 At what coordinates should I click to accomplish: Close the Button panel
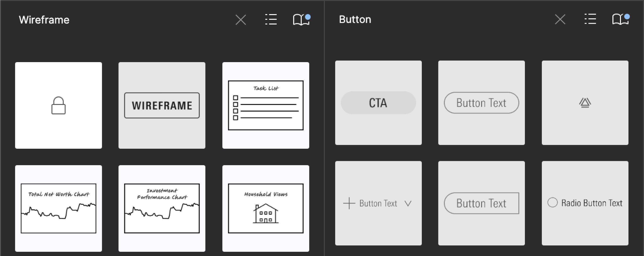[x=560, y=19]
